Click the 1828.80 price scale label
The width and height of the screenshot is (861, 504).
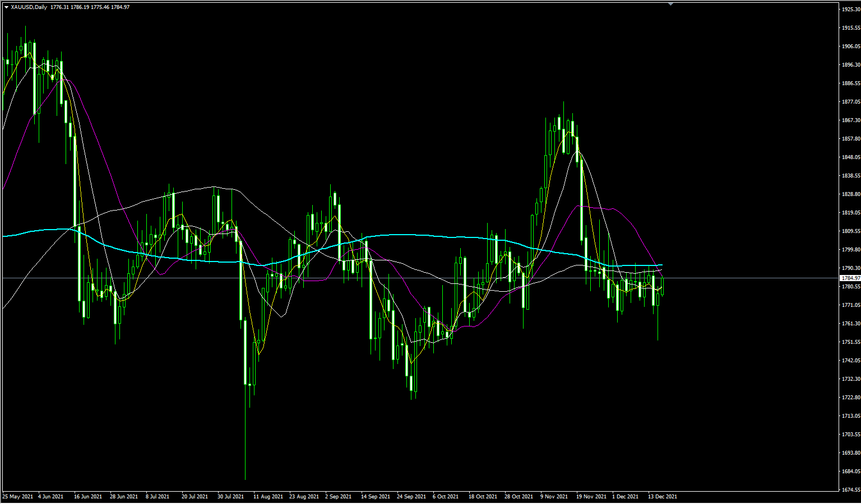pyautogui.click(x=850, y=194)
